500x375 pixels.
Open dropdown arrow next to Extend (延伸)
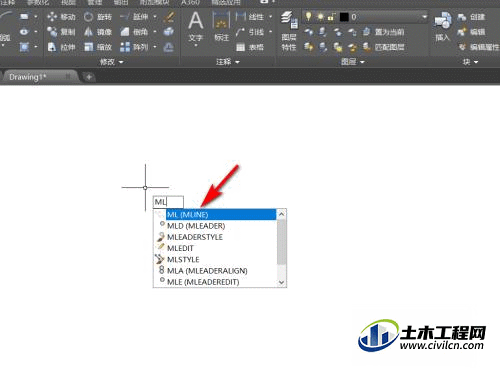(155, 17)
